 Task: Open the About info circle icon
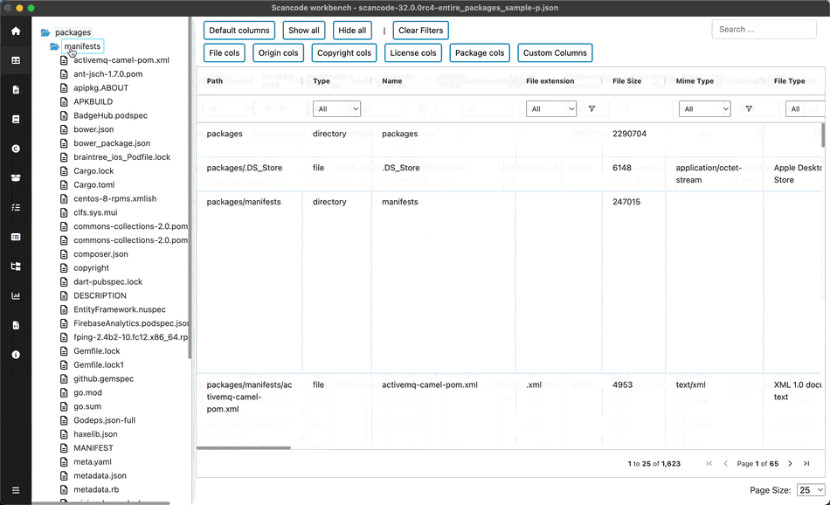point(16,355)
